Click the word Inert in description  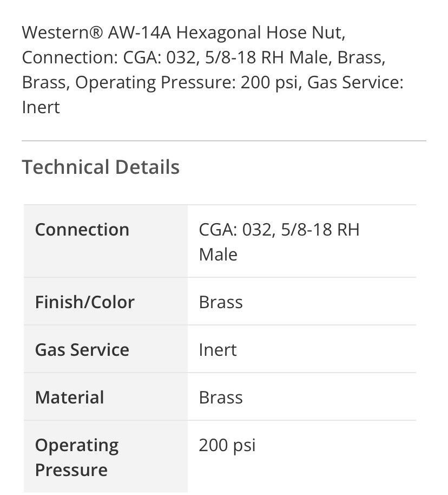[41, 107]
